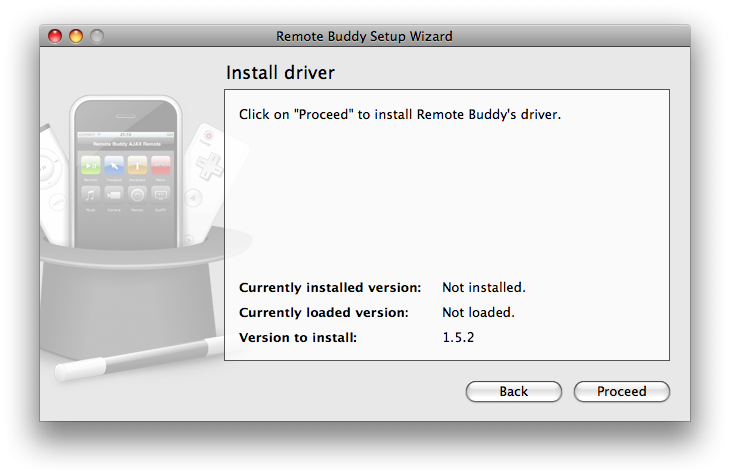The width and height of the screenshot is (730, 476).
Task: Click the "Version to install" label
Action: coord(298,337)
